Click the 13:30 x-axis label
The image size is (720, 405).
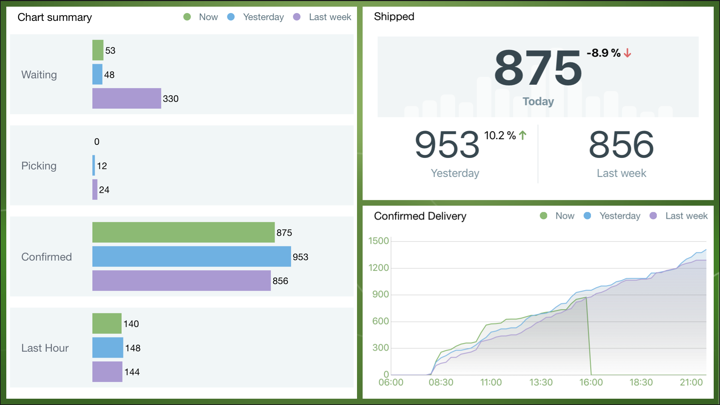tap(541, 382)
